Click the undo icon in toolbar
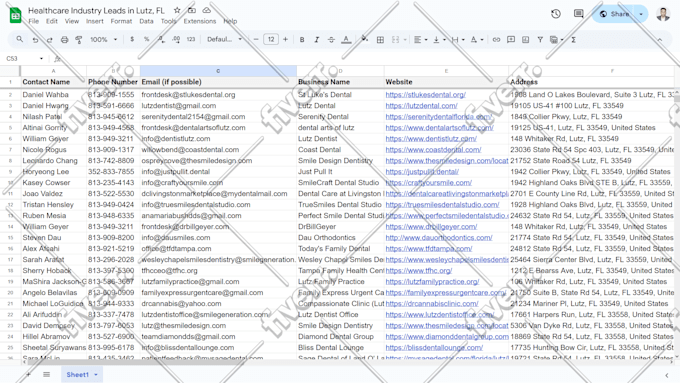 [x=35, y=39]
